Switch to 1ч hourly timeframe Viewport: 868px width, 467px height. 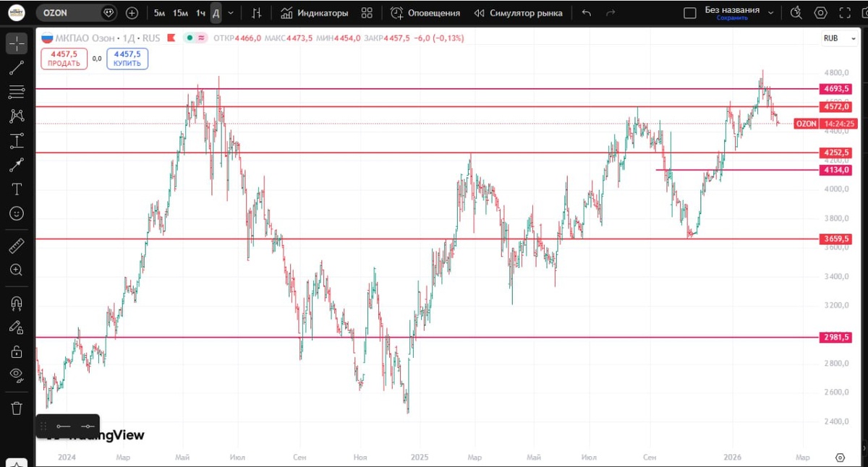click(200, 13)
